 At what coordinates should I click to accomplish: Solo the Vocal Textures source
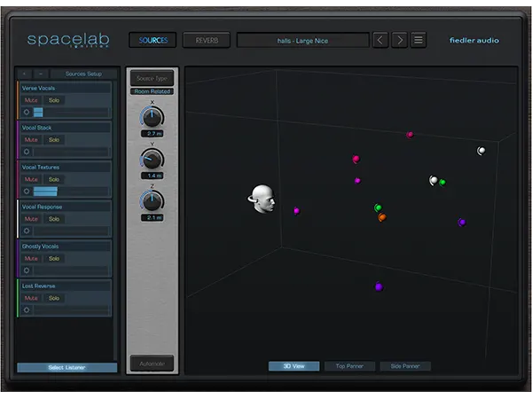(x=54, y=179)
